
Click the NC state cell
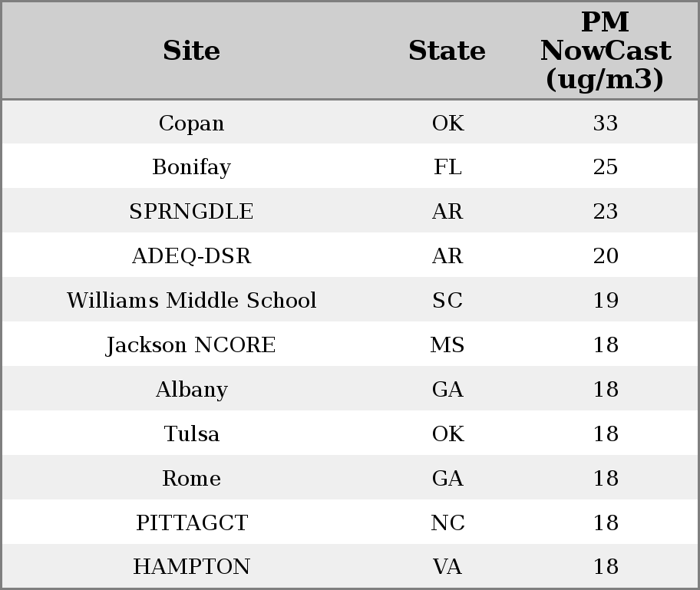click(447, 523)
